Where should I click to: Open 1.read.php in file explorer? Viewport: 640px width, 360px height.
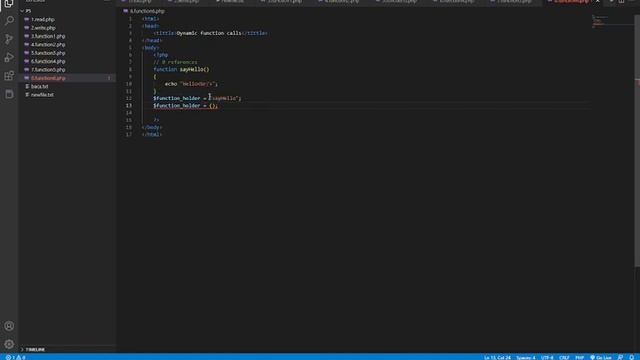(x=43, y=20)
